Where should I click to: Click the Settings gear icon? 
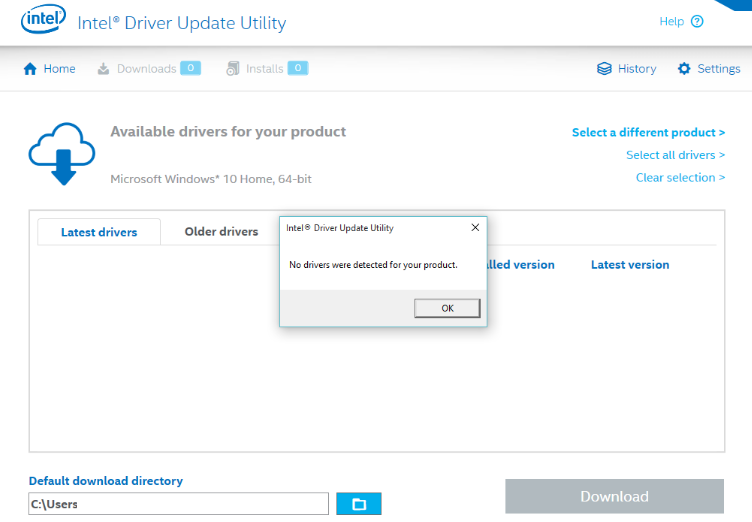point(684,69)
